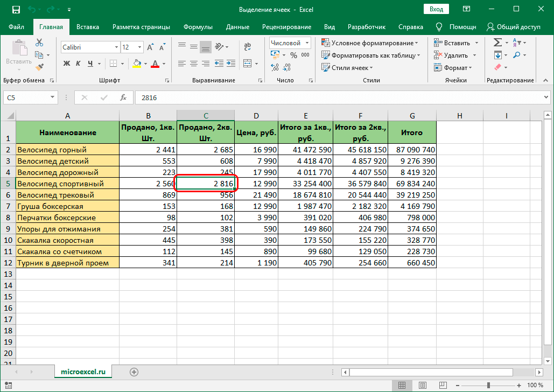Expand the Числовой number format dropdown
This screenshot has height=392, width=554.
click(307, 43)
